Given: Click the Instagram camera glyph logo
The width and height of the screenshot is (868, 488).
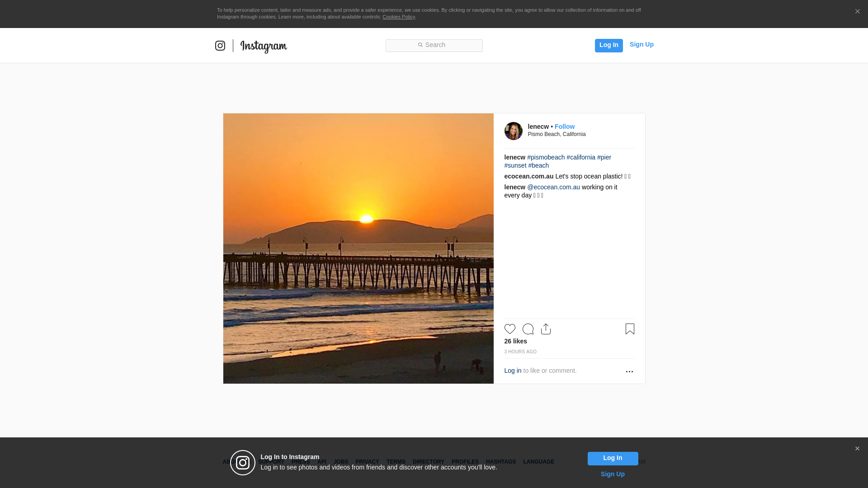Looking at the screenshot, I should [x=220, y=46].
